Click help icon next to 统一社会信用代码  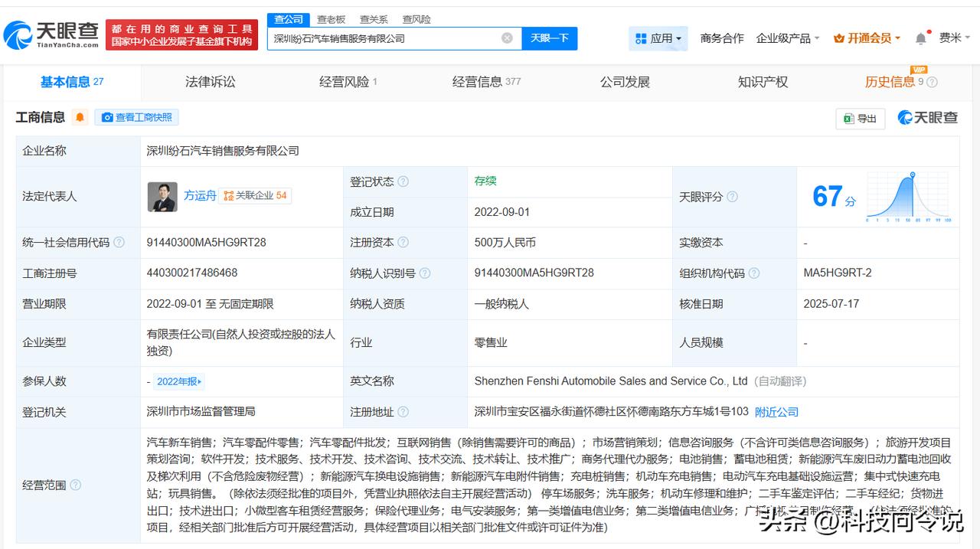click(x=119, y=242)
